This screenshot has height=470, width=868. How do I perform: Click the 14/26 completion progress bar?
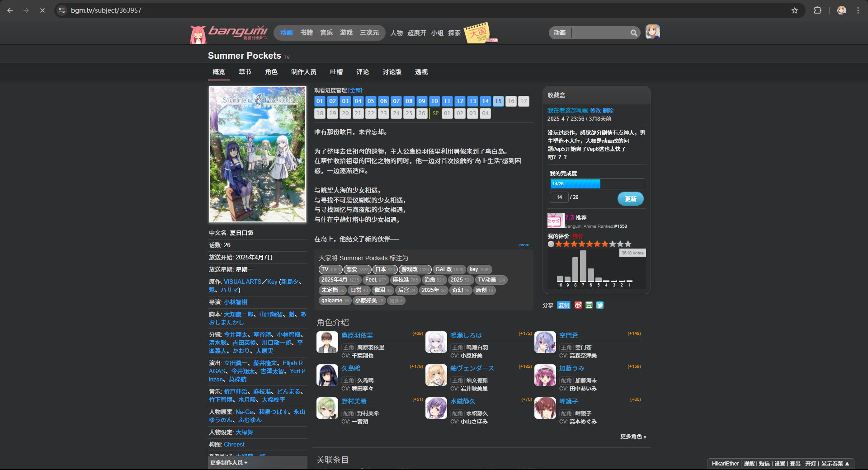point(597,184)
